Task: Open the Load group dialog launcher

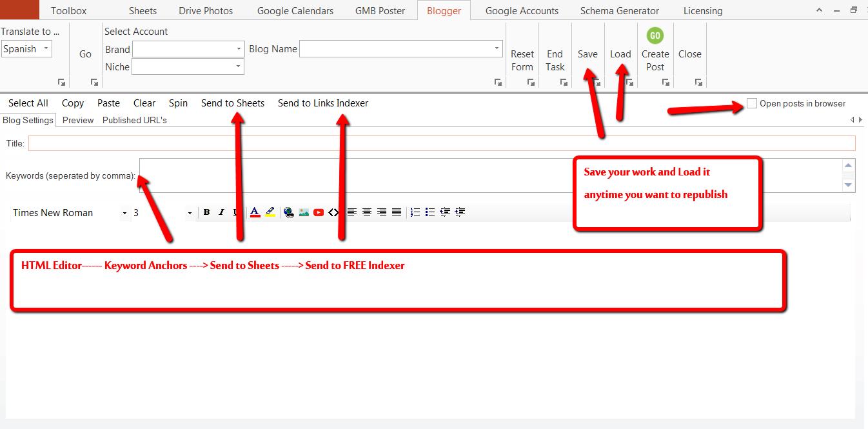Action: [629, 83]
